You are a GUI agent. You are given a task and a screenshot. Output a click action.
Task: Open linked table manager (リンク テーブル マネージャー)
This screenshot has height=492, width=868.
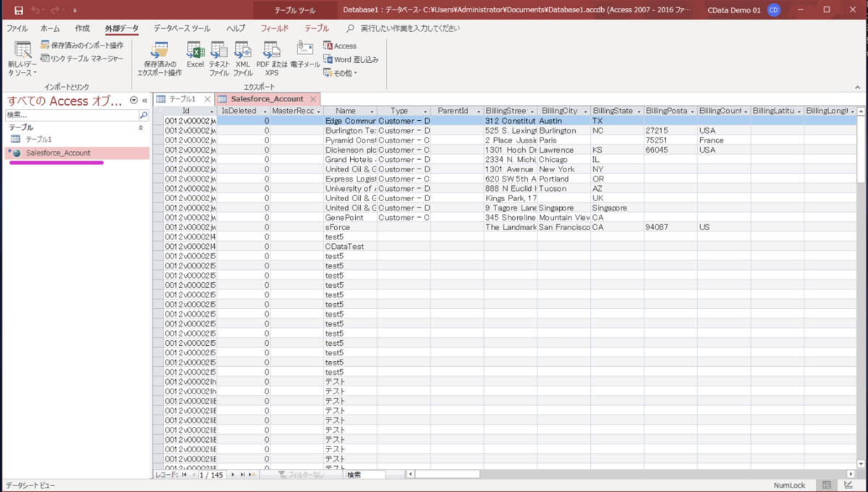tap(82, 58)
